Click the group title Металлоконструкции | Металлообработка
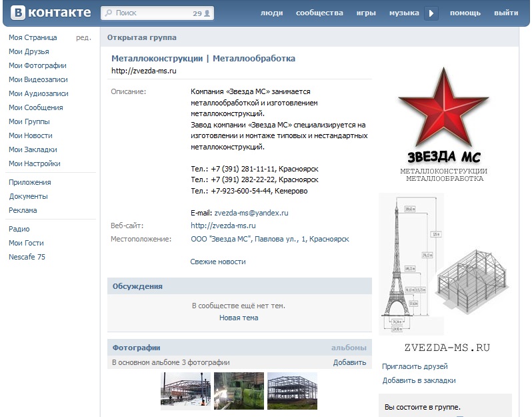Viewport: 532px width, 417px height. [203, 59]
